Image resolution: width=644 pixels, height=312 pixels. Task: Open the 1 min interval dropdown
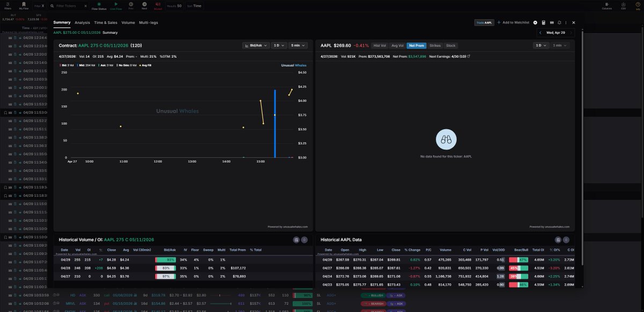pyautogui.click(x=560, y=46)
